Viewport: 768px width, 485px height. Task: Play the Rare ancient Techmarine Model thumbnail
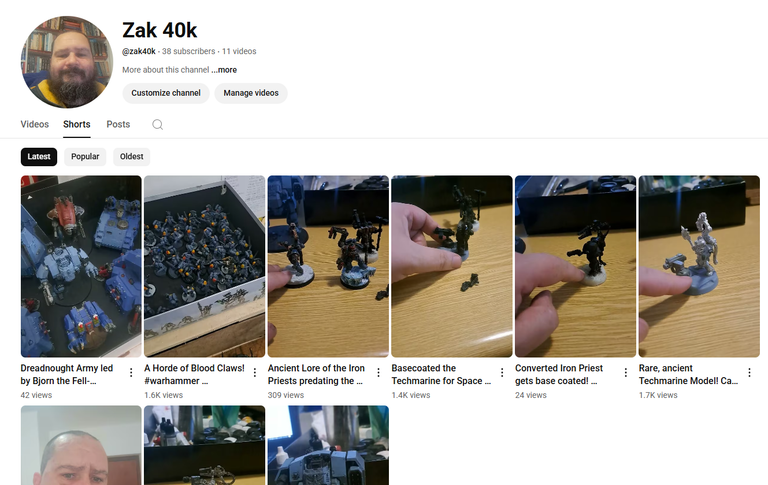(x=699, y=266)
